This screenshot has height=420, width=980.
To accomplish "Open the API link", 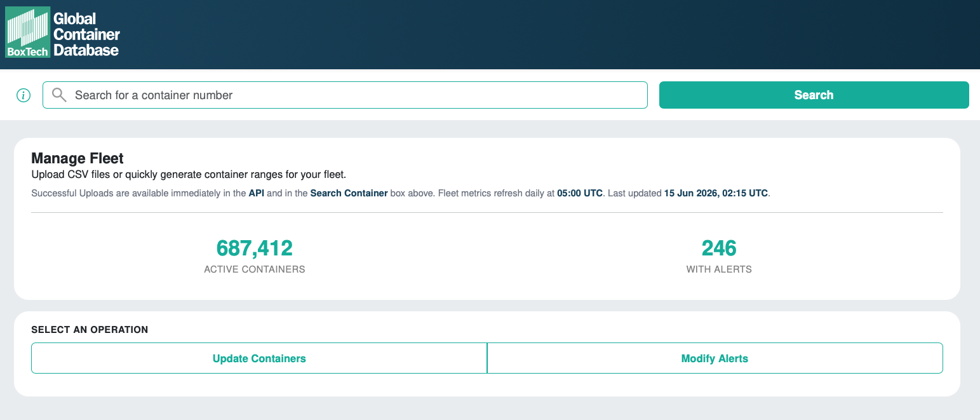I will (x=257, y=193).
